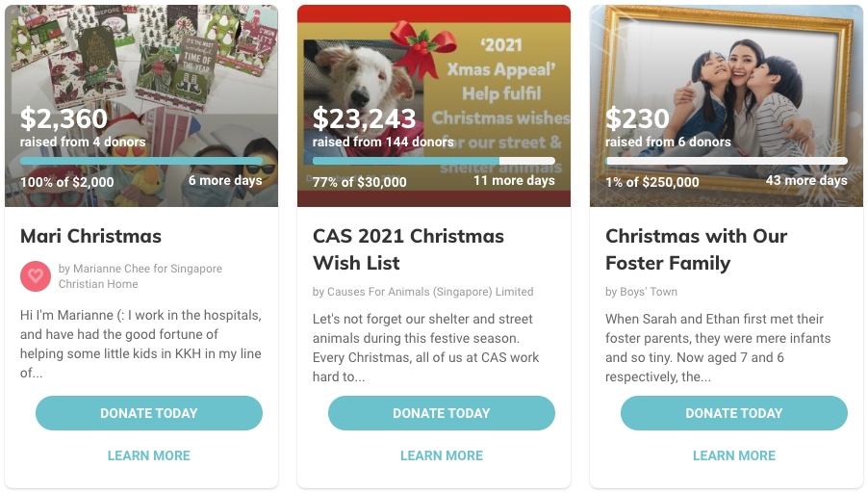Click the 1% of $250,000 progress bar
868x493 pixels.
(727, 161)
